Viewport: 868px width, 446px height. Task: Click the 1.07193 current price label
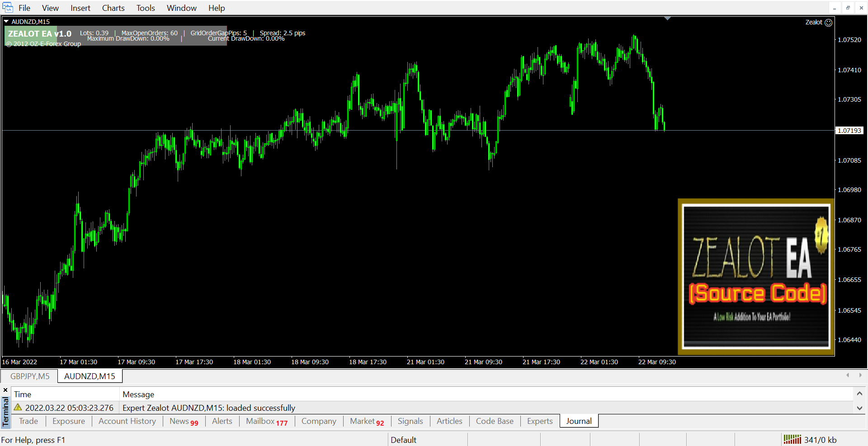click(x=849, y=131)
